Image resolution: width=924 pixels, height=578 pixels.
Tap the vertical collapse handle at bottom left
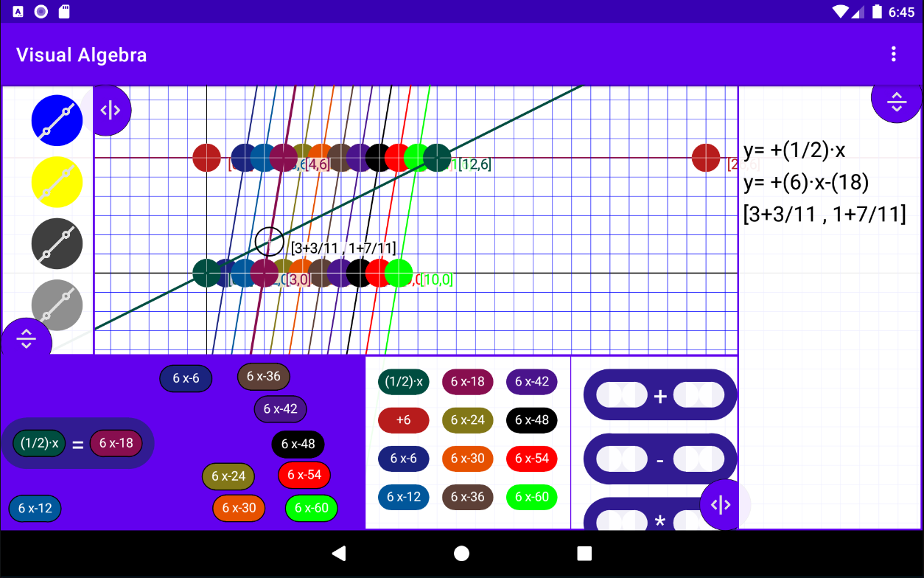(27, 339)
